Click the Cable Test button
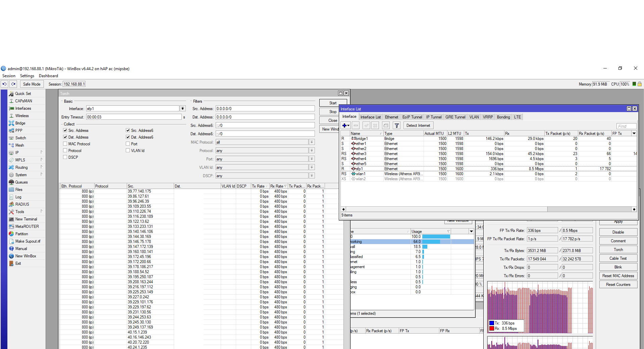 click(x=618, y=258)
